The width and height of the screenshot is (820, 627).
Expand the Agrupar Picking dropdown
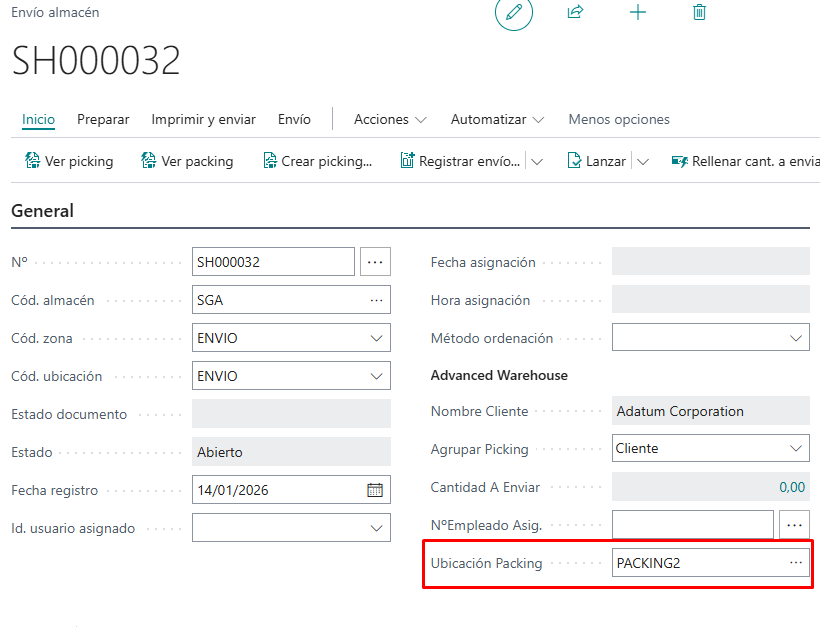(796, 449)
